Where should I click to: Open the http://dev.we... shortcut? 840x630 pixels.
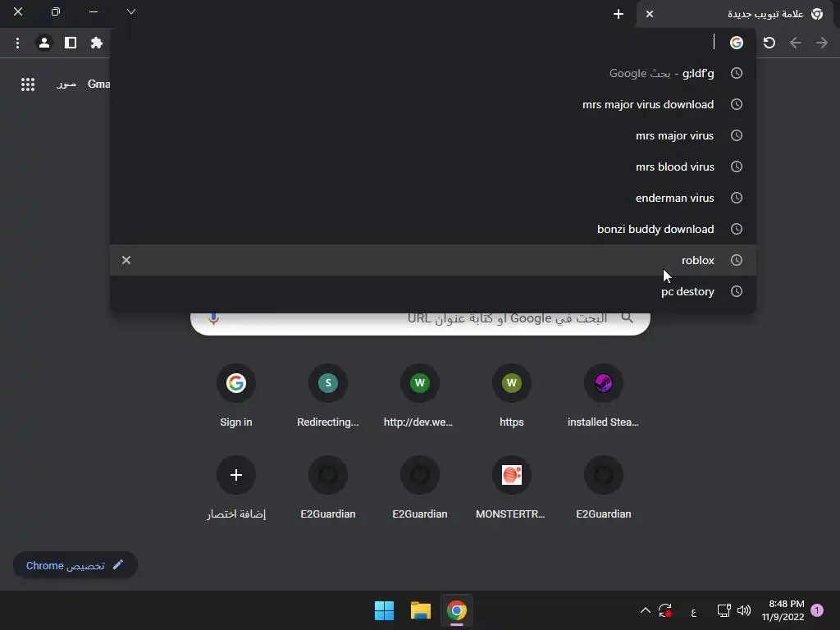tap(419, 396)
